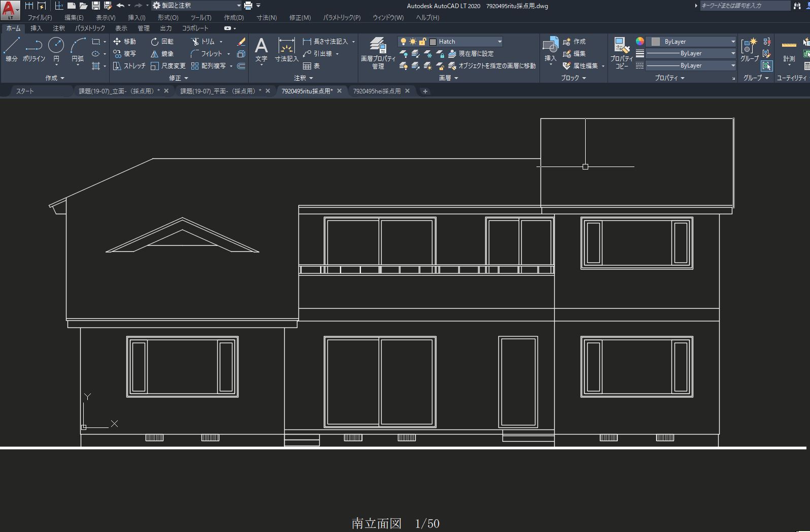This screenshot has height=532, width=810.
Task: Click the 複写 (Copy) tool
Action: (x=124, y=54)
